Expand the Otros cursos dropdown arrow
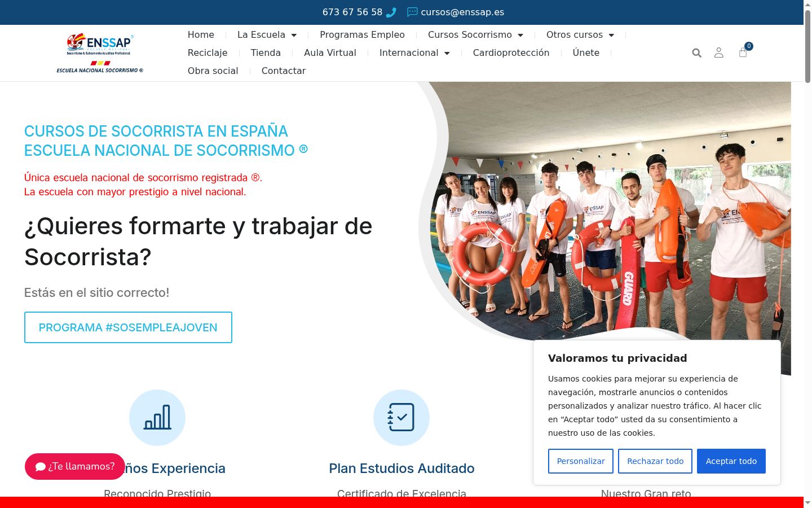This screenshot has width=812, height=508. pyautogui.click(x=611, y=35)
